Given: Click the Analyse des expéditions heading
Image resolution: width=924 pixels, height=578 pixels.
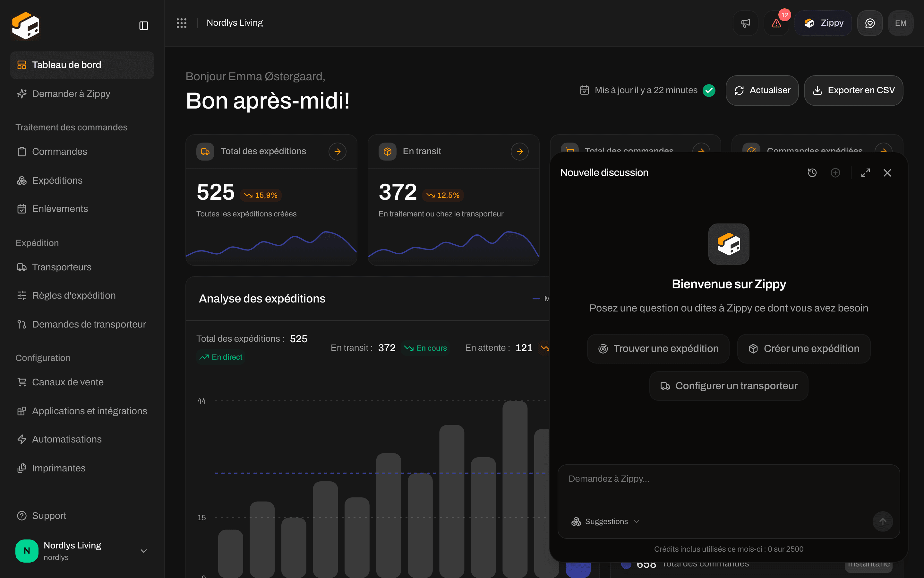Looking at the screenshot, I should (x=262, y=299).
